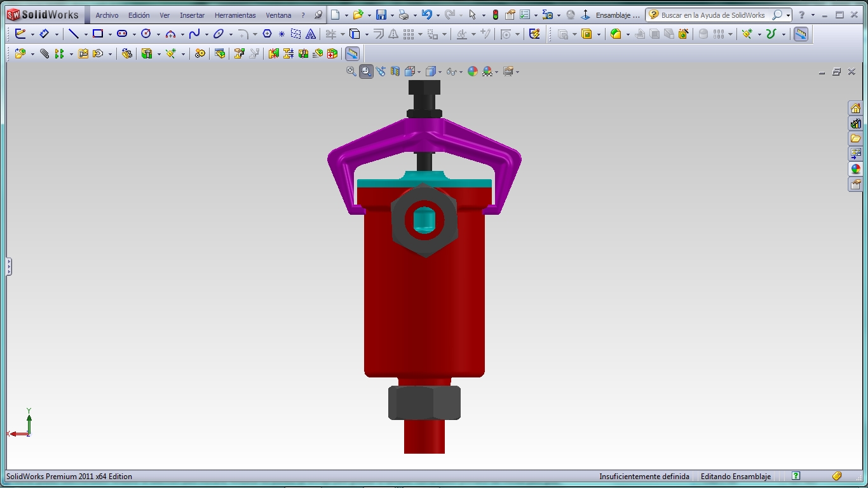Screen dimensions: 868x488
Task: Click the Save disk icon
Action: pos(381,15)
